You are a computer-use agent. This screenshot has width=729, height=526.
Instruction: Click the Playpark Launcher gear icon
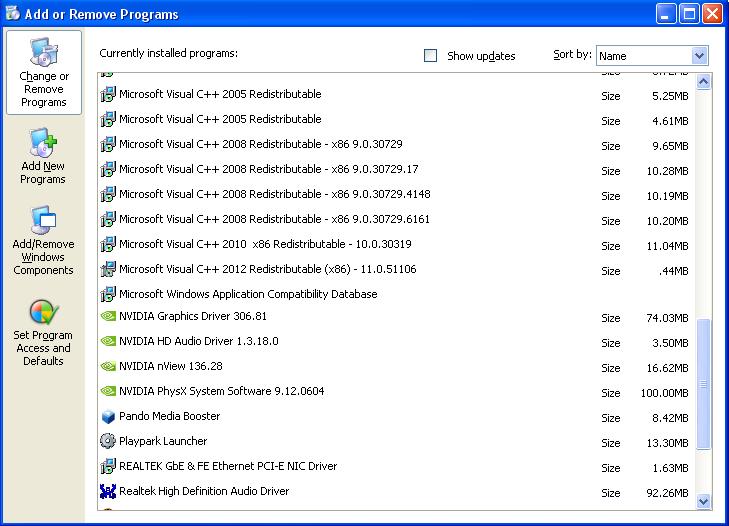(108, 441)
